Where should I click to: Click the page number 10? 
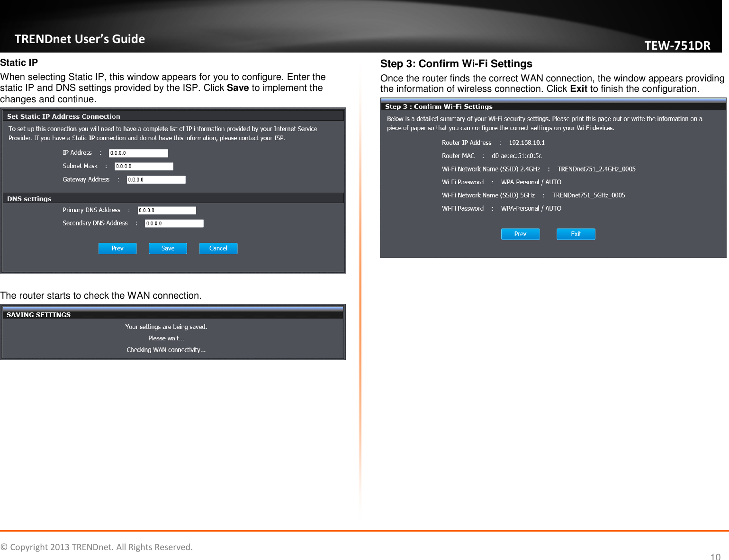(715, 556)
